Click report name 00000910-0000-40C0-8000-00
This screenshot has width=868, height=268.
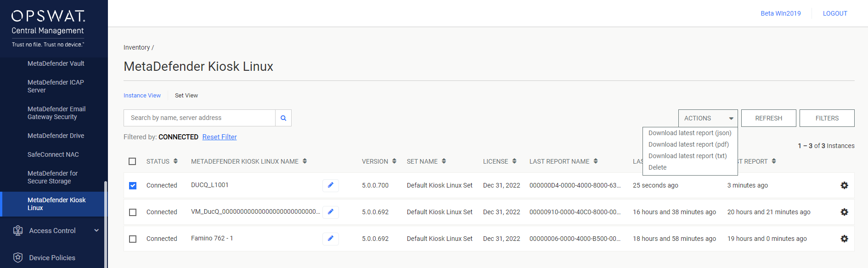[x=575, y=212]
